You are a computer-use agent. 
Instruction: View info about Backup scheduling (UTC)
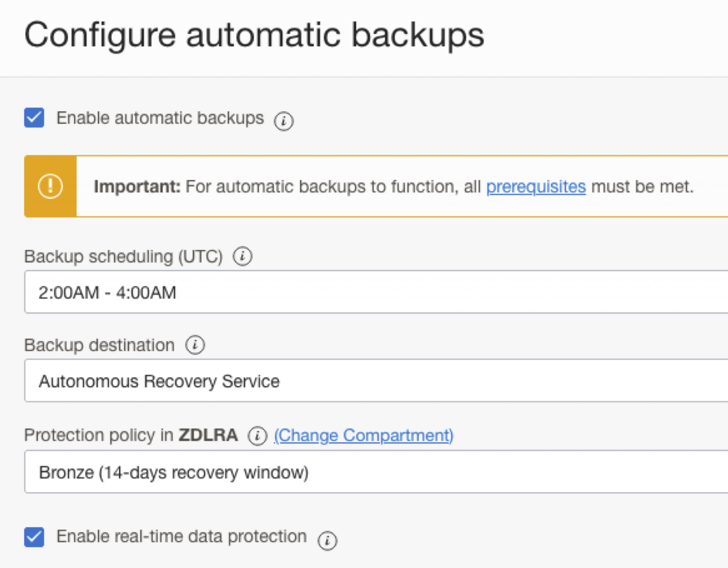tap(243, 257)
